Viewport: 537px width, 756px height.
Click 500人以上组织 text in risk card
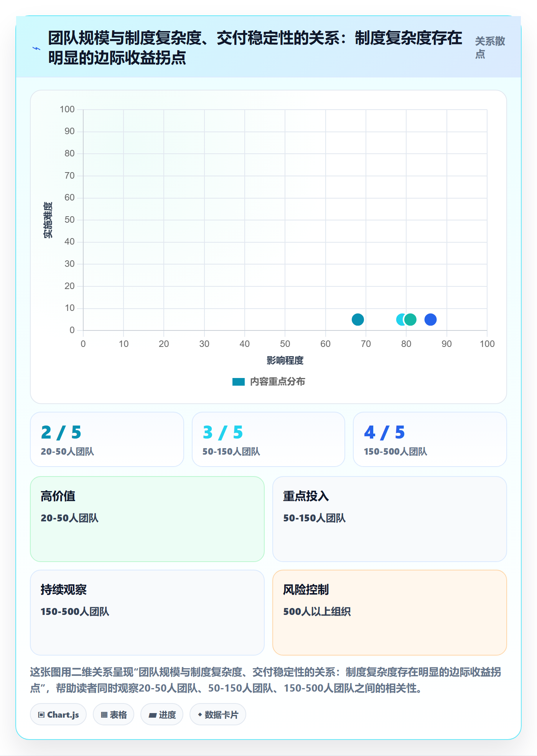click(x=317, y=611)
